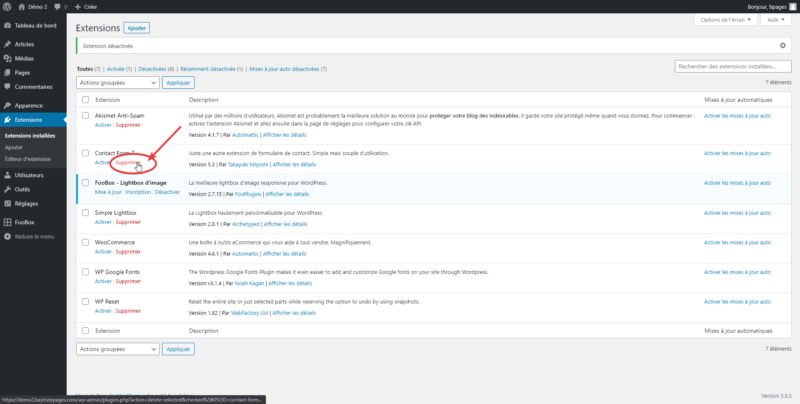Check the select-all checkbox in table header
Viewport: 800px width, 404px height.
pyautogui.click(x=85, y=100)
